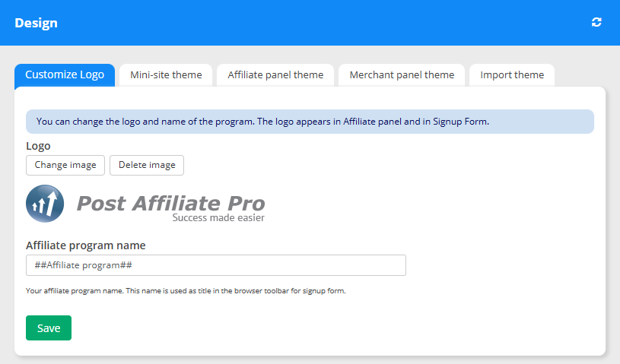Select the Merchant panel theme tab
The height and width of the screenshot is (364, 620).
click(401, 74)
